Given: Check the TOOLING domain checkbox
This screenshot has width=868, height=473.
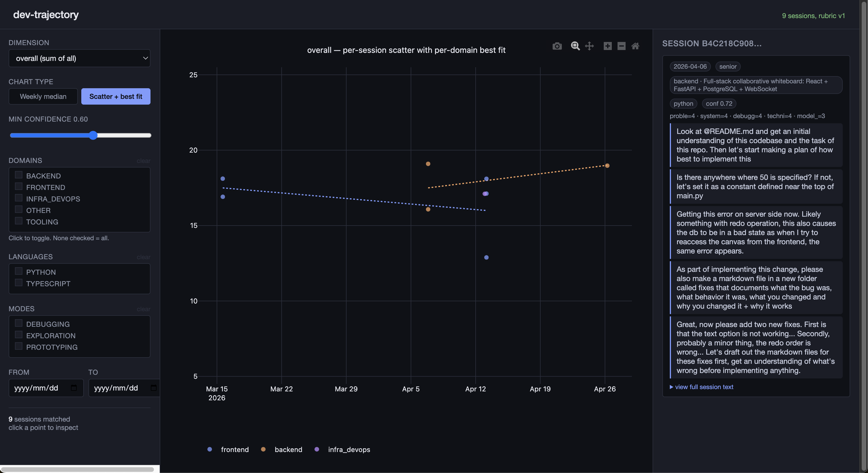Looking at the screenshot, I should 19,220.
